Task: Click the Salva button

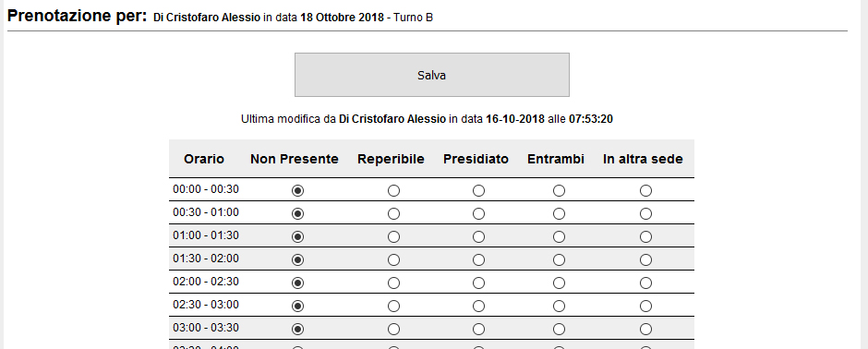Action: click(432, 75)
